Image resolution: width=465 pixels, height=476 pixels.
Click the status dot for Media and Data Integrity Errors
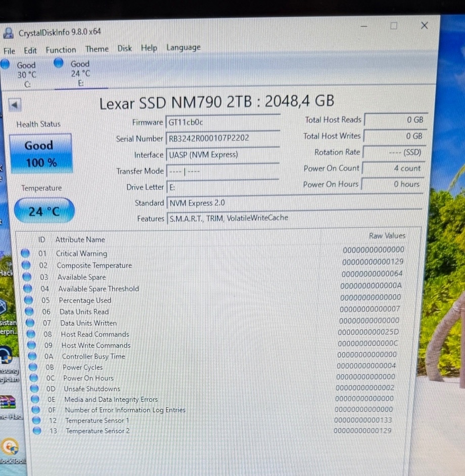(x=35, y=399)
